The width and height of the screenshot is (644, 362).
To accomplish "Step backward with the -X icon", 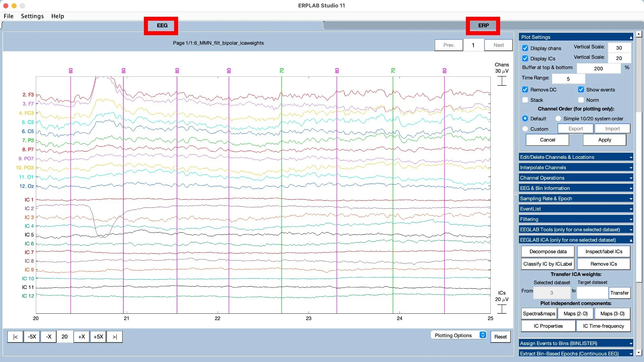I will coord(48,337).
